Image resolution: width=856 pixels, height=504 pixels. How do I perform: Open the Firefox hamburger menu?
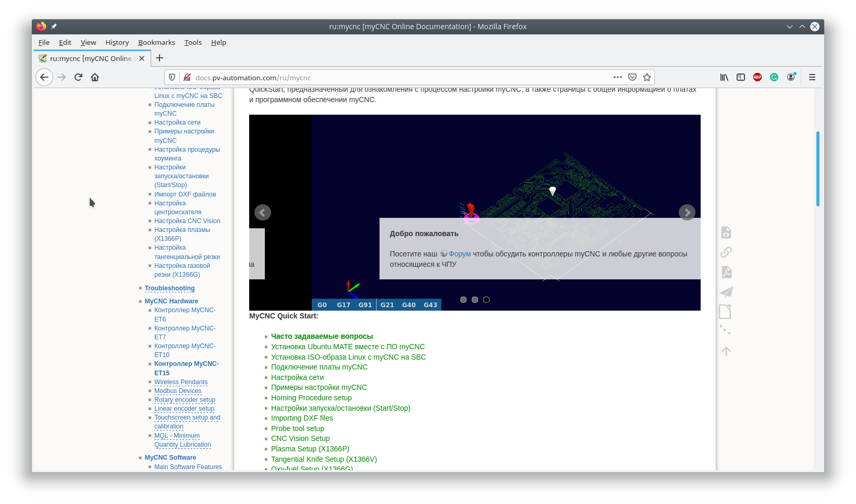click(x=812, y=77)
